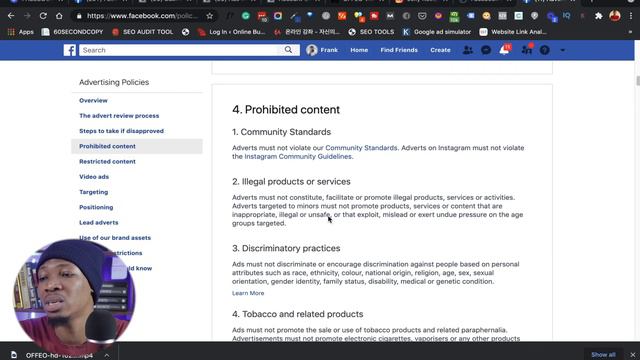Screen dimensions: 640x360
Task: Click the search magnifier button
Action: click(x=288, y=50)
